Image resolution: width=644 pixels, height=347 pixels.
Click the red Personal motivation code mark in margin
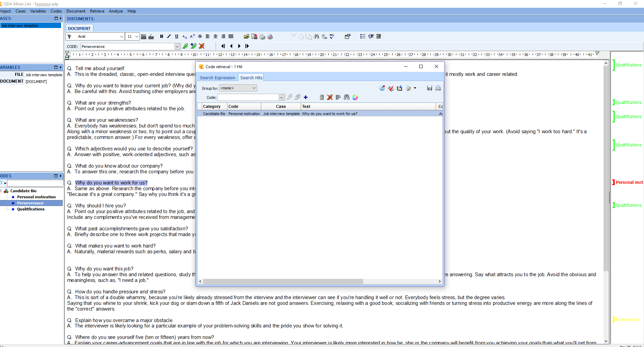pos(628,182)
